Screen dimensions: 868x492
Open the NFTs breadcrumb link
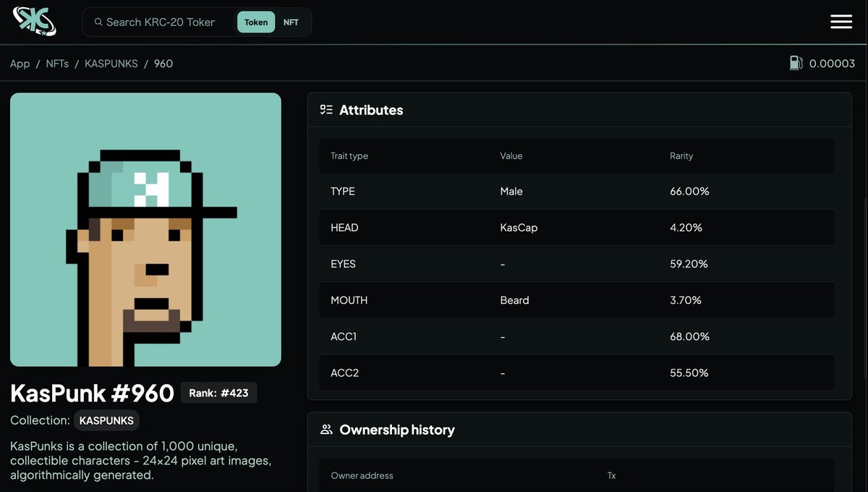coord(57,64)
